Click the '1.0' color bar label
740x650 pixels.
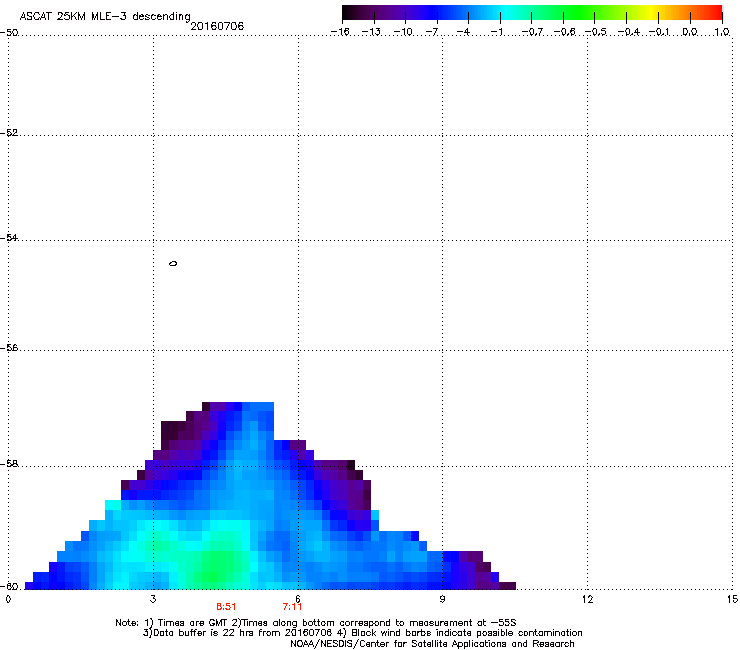point(722,32)
